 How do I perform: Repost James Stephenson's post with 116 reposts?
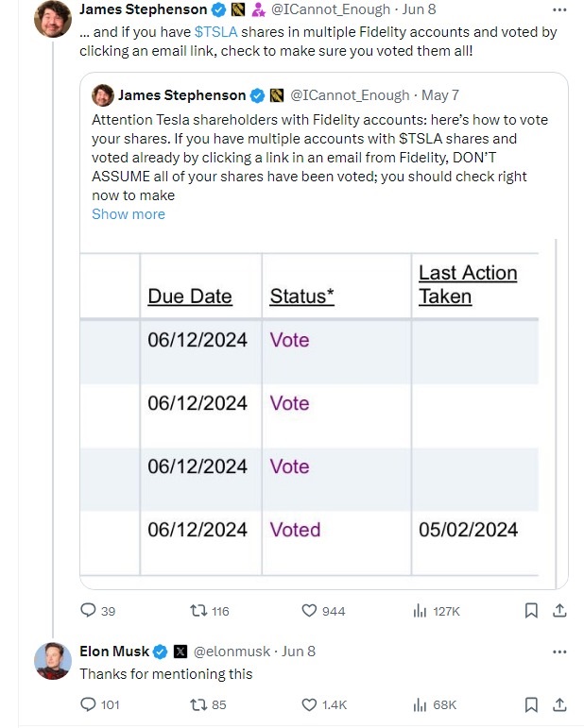198,611
